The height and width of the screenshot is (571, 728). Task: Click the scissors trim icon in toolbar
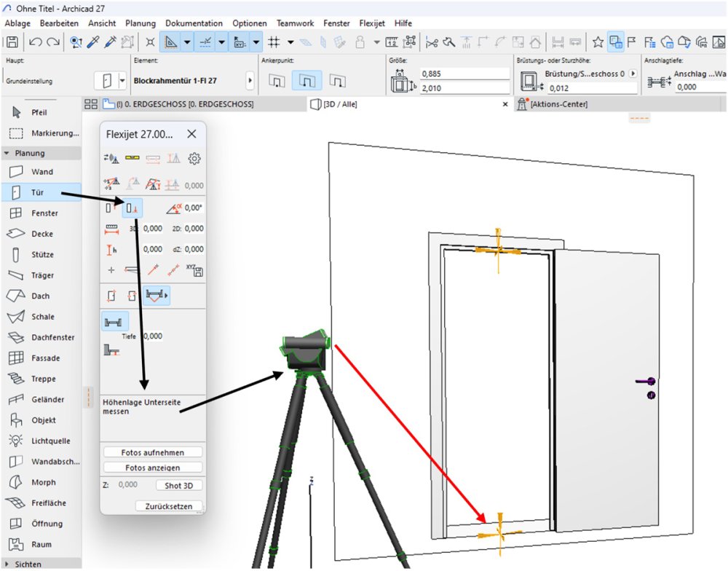(432, 43)
